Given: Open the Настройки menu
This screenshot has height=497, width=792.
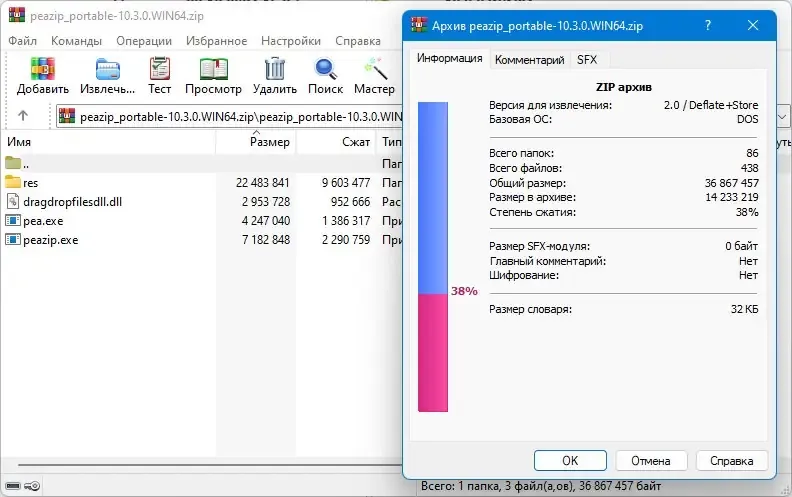Looking at the screenshot, I should (291, 41).
